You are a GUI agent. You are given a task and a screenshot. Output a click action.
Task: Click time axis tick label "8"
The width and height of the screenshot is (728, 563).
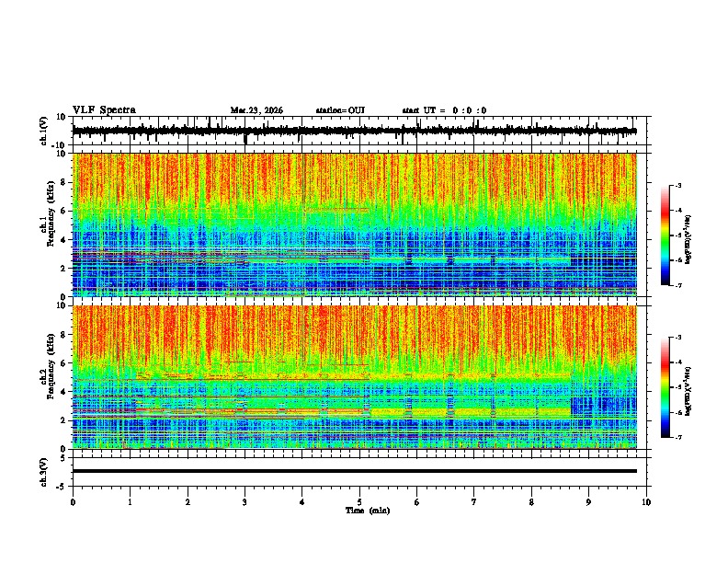click(531, 502)
